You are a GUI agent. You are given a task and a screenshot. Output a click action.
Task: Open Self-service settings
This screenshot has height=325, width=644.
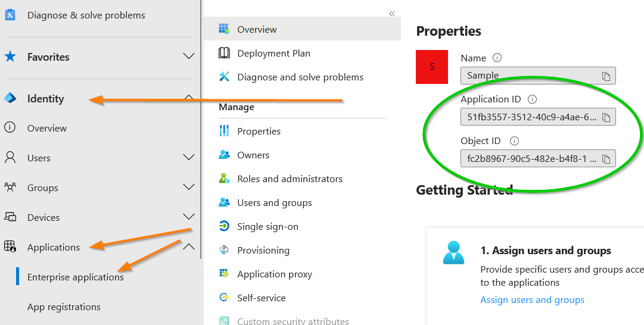point(261,298)
